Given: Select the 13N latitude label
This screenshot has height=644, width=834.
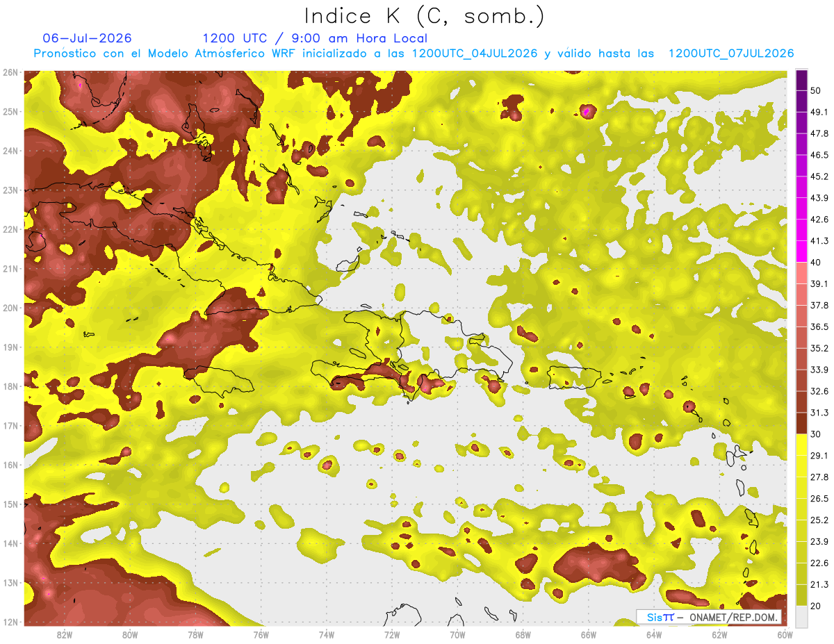Looking at the screenshot, I should pos(10,582).
